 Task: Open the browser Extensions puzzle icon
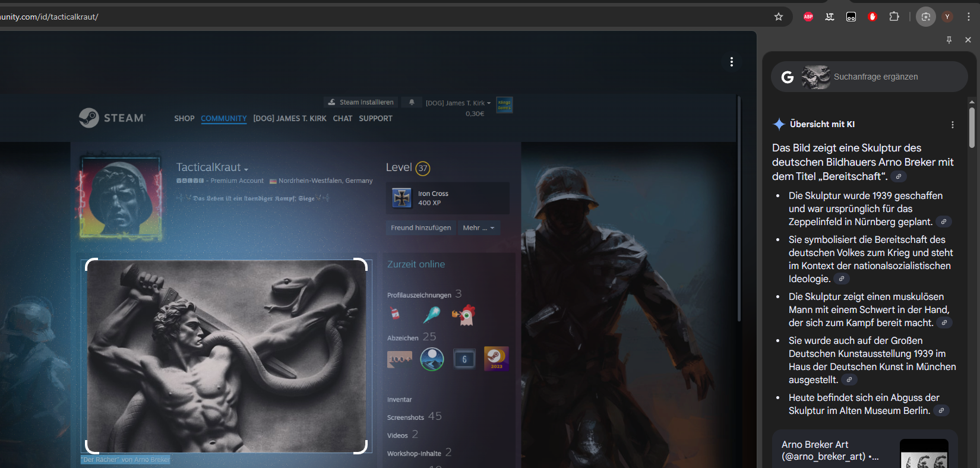(894, 17)
